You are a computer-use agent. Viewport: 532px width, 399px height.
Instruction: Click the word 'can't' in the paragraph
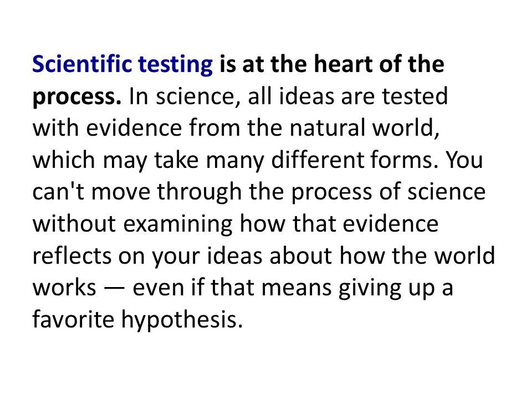[x=58, y=191]
